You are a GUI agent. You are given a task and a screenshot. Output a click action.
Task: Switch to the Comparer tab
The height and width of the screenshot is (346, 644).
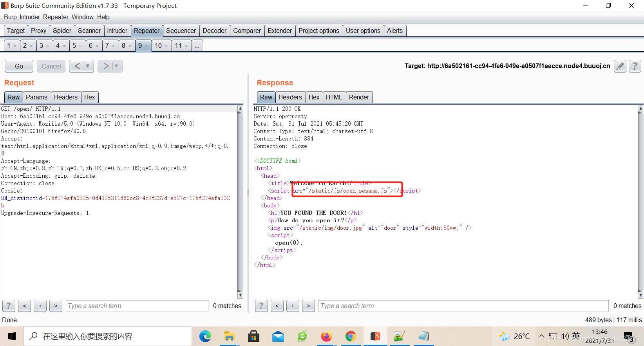coord(247,31)
